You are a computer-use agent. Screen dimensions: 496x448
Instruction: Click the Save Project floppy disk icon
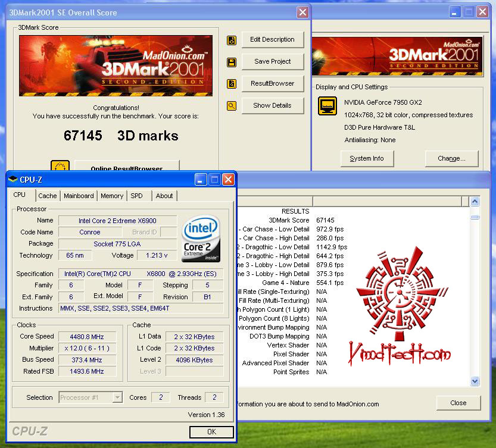pos(232,62)
